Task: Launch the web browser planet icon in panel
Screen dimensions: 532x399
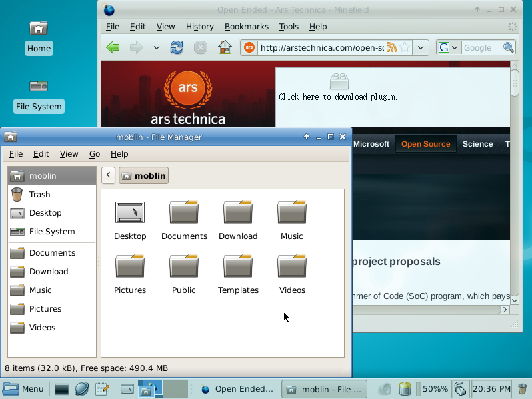Action: [82, 389]
